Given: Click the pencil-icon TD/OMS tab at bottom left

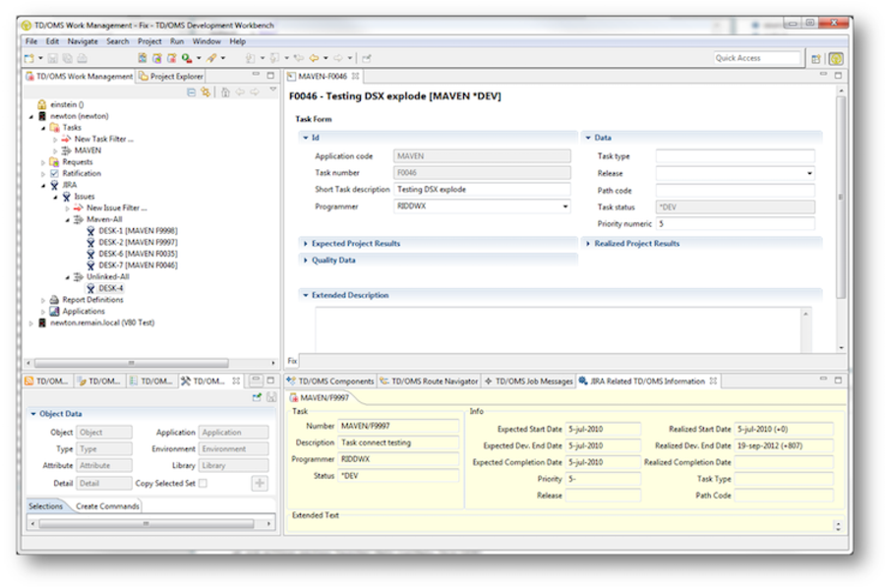Looking at the screenshot, I should [99, 381].
